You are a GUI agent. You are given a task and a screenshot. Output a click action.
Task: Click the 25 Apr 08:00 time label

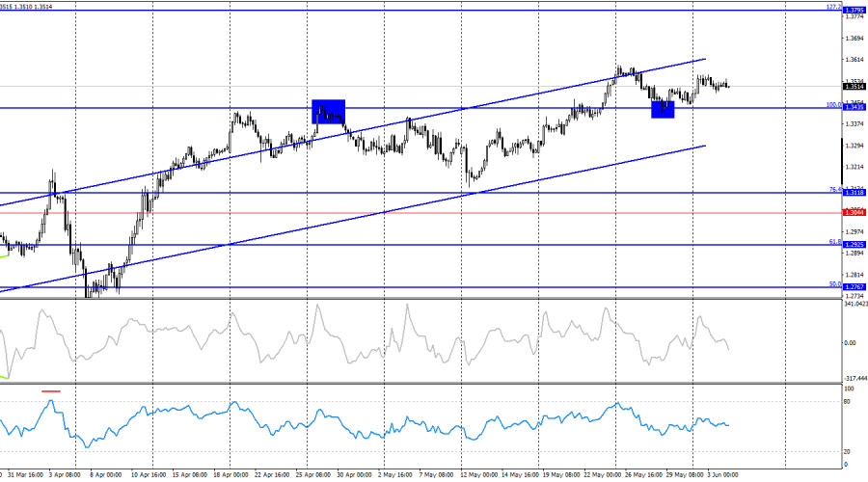[313, 475]
